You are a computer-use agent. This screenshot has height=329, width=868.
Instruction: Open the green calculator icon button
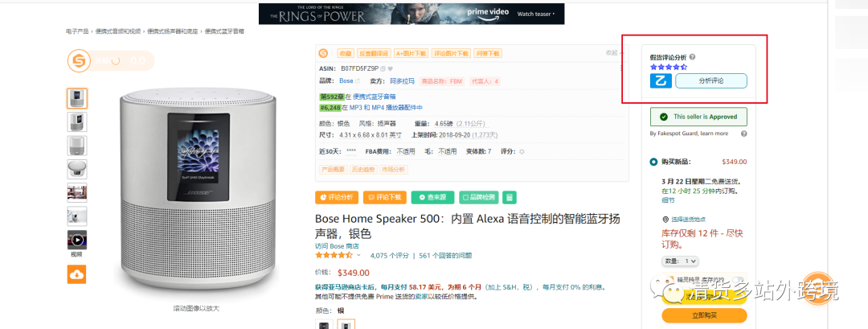pyautogui.click(x=510, y=196)
